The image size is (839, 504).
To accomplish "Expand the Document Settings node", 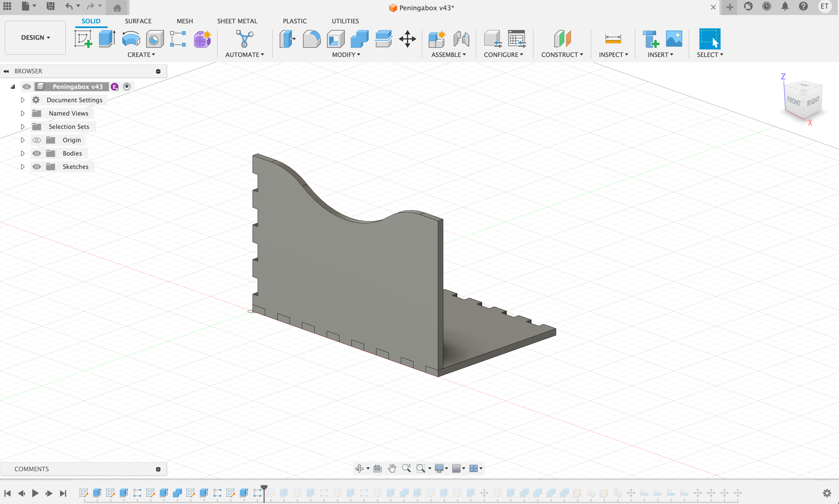I will pos(23,100).
